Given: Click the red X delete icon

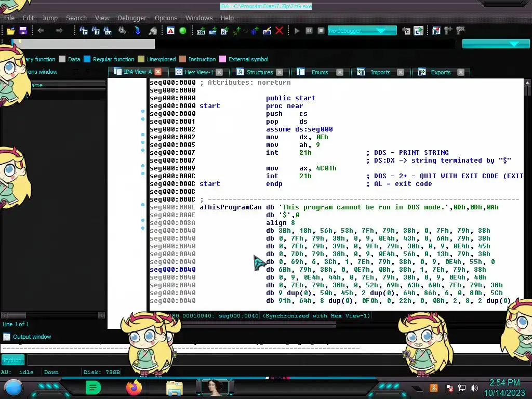Looking at the screenshot, I should tap(279, 31).
